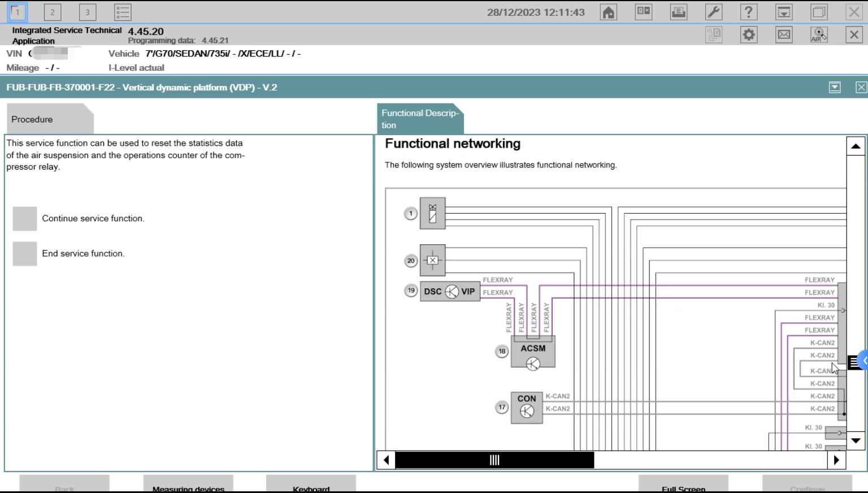The image size is (868, 493).
Task: Switch to operation tab 2
Action: (53, 12)
